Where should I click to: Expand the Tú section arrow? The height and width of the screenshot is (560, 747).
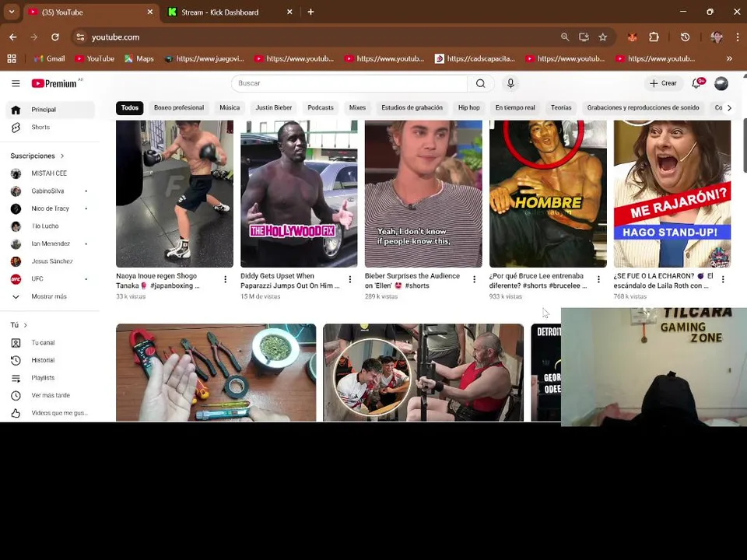pyautogui.click(x=25, y=325)
